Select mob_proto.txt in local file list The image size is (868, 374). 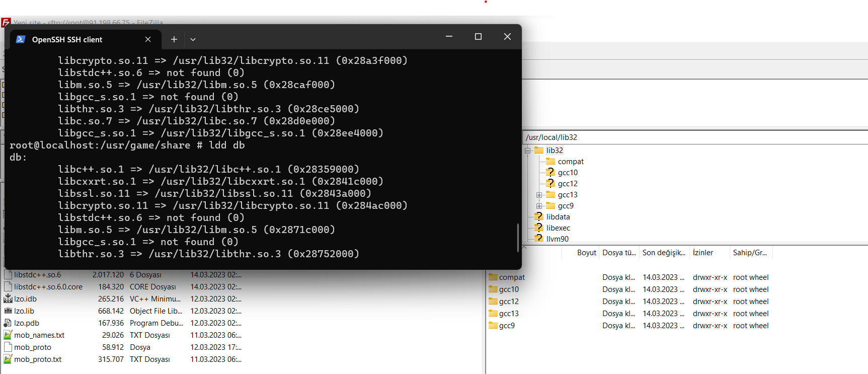(x=38, y=359)
